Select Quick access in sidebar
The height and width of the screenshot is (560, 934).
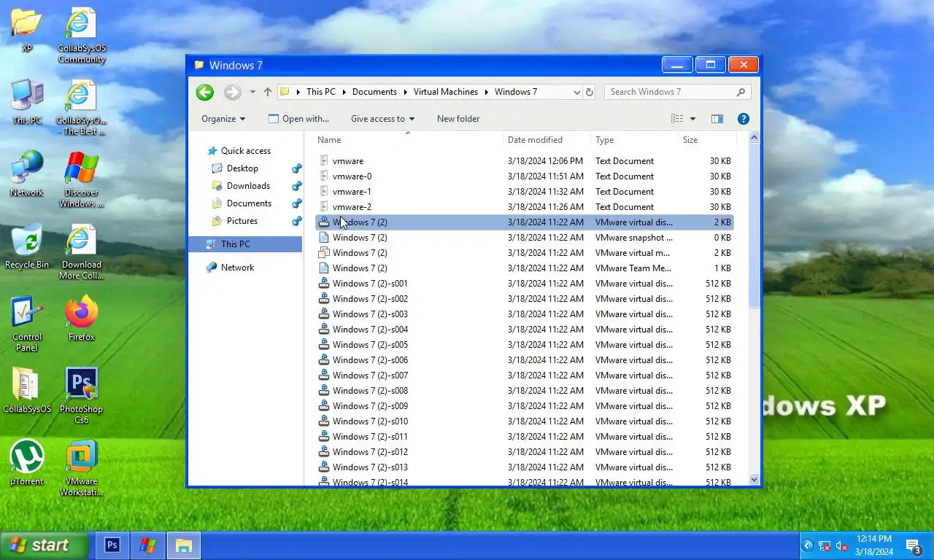(x=246, y=151)
